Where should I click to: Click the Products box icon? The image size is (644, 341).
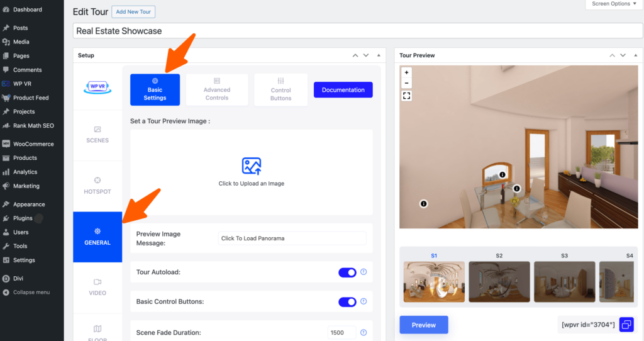coord(6,158)
